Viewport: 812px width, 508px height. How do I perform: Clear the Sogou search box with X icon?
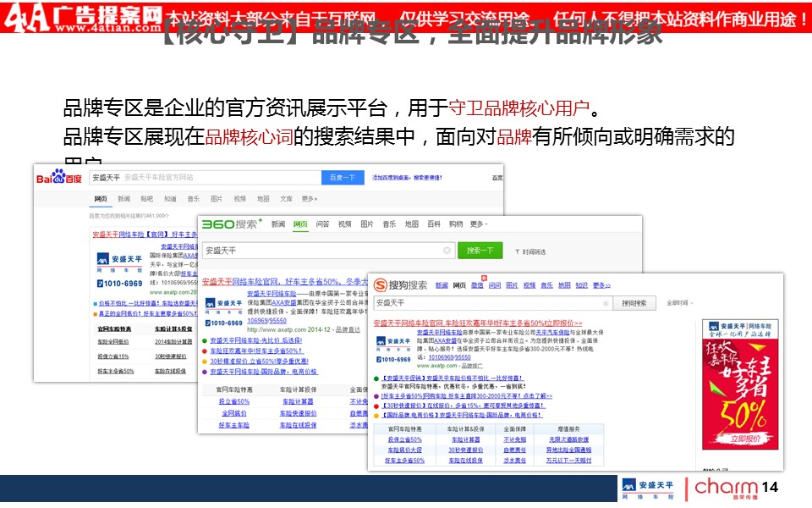pyautogui.click(x=606, y=303)
